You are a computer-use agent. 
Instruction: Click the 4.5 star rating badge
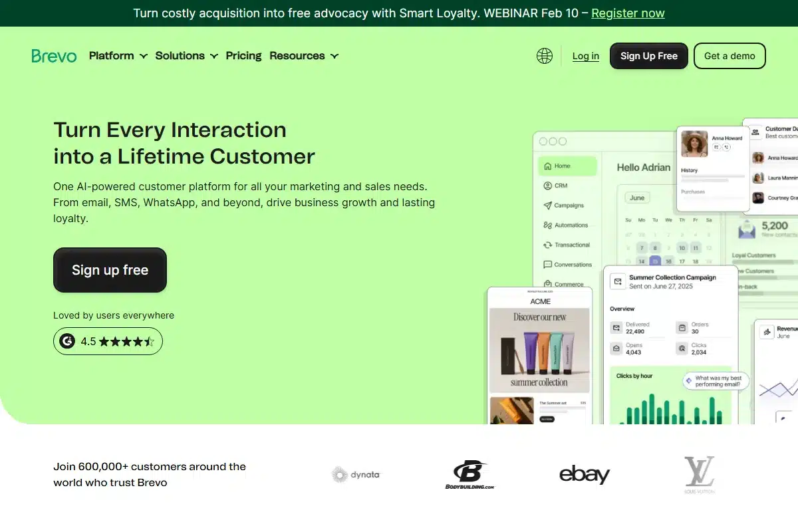click(x=108, y=341)
